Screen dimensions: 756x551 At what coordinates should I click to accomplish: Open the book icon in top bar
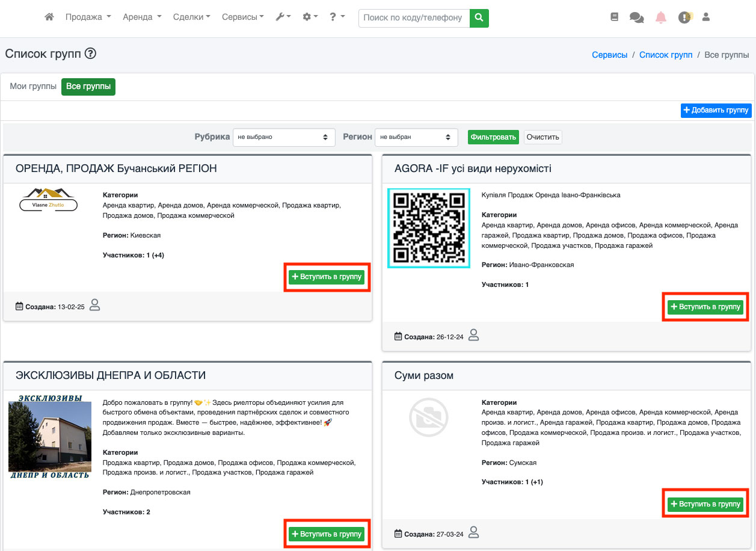614,17
